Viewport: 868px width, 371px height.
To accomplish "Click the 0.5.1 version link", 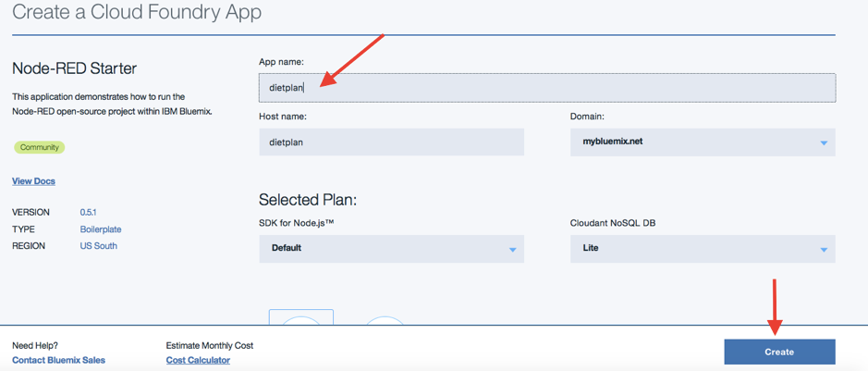I will (x=89, y=213).
